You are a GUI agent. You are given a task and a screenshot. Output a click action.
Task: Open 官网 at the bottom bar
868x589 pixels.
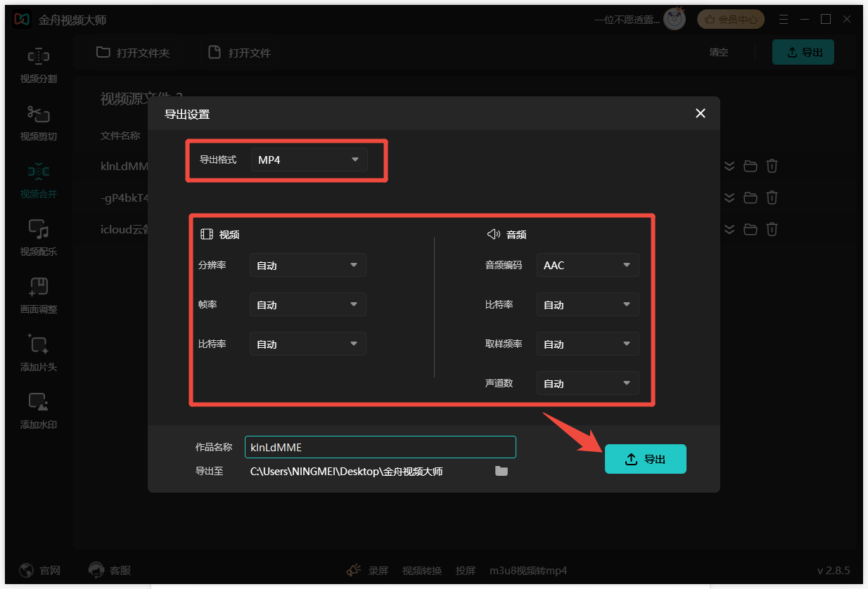[40, 570]
